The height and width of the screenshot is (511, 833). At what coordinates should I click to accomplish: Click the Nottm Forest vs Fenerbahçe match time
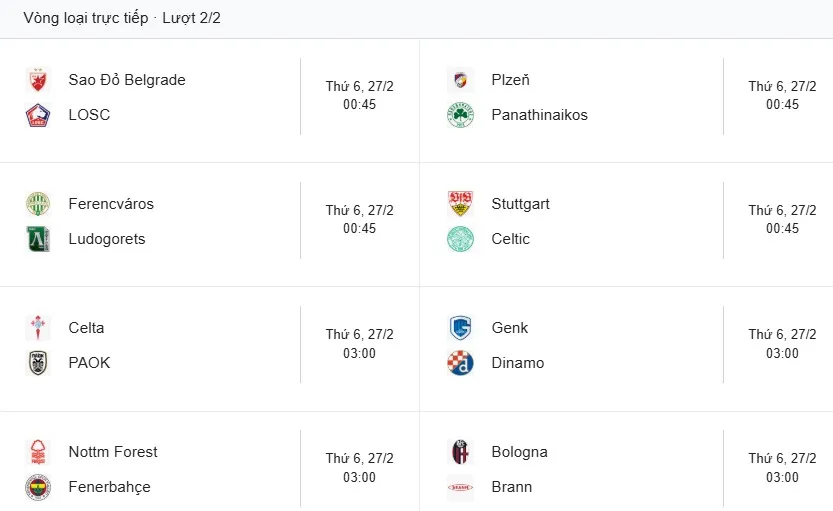click(x=360, y=477)
